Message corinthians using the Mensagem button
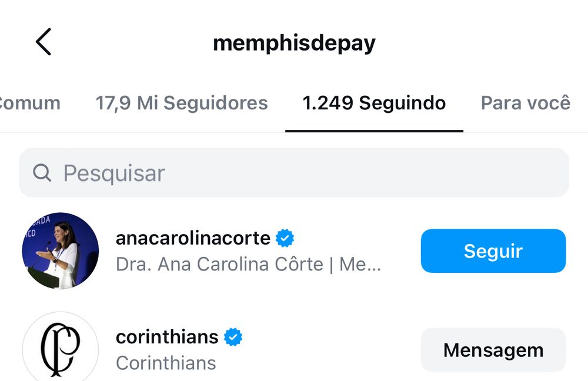The height and width of the screenshot is (381, 588). click(493, 350)
